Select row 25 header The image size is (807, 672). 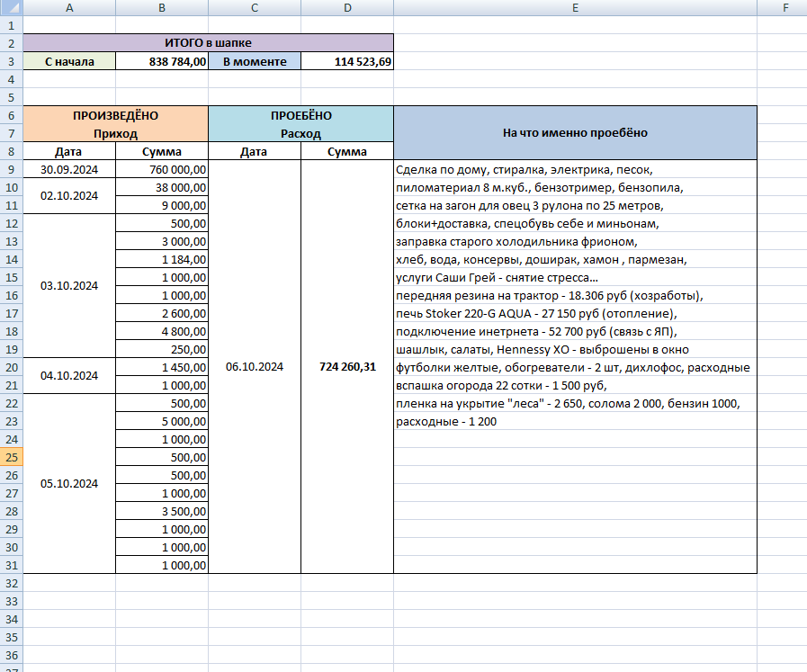pyautogui.click(x=12, y=457)
